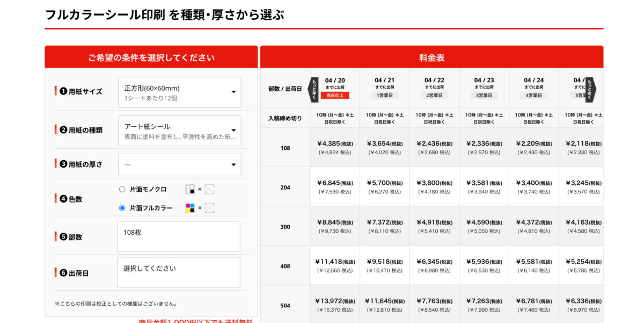Select the 片面フルカラー radio button
Screen dimensions: 644x323
(x=122, y=208)
